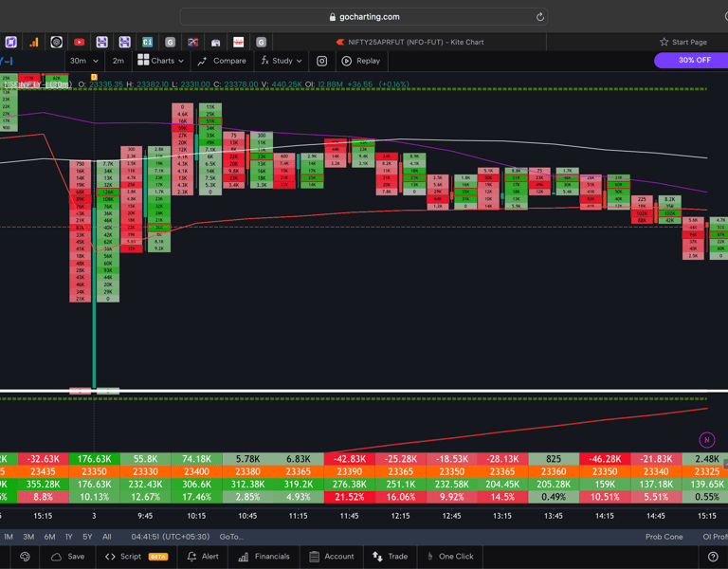Start chart Replay mode
Viewport: 728px width, 569px height.
point(361,61)
